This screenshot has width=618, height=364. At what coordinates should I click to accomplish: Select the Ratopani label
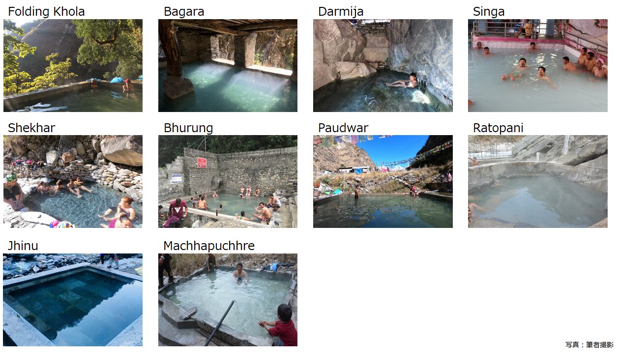tap(498, 128)
